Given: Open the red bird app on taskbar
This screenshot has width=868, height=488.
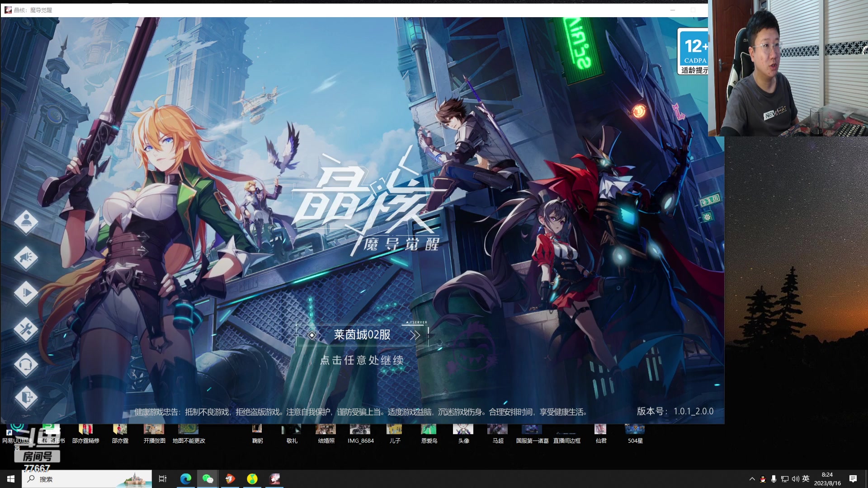Looking at the screenshot, I should (x=230, y=479).
